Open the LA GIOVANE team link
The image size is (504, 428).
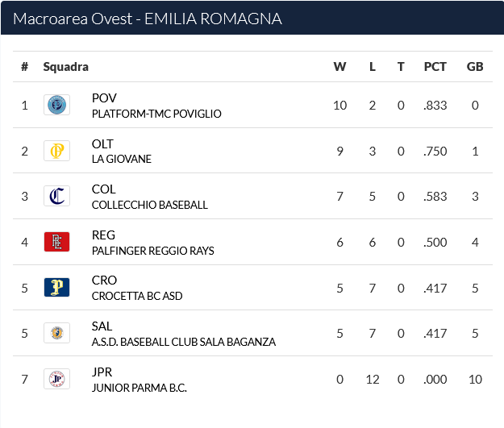(x=122, y=159)
